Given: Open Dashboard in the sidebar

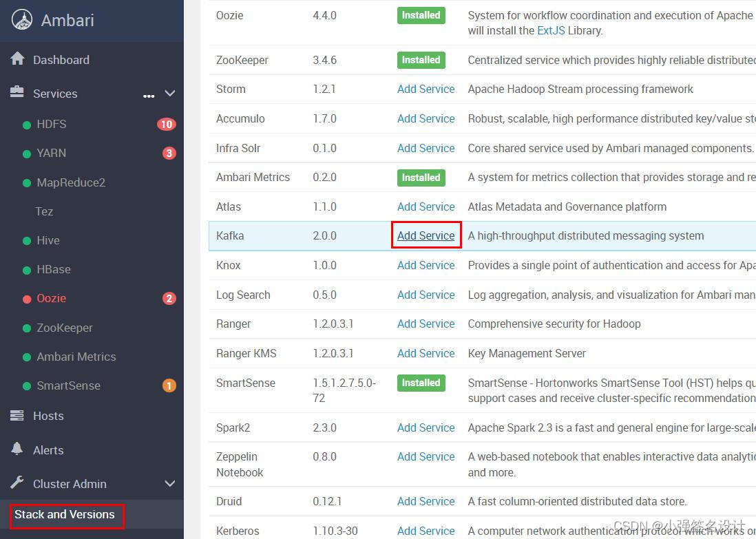Looking at the screenshot, I should coord(61,60).
